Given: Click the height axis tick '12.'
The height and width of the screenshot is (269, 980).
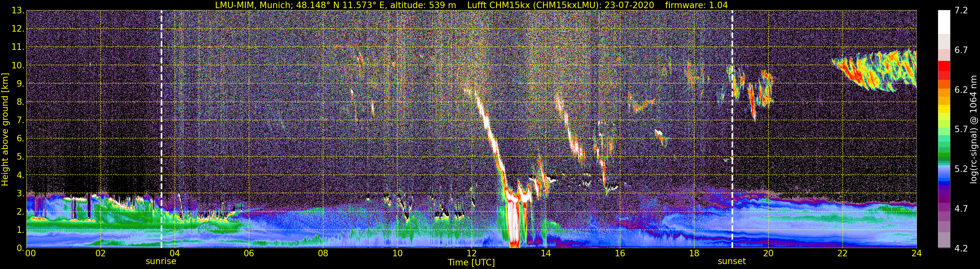Looking at the screenshot, I should pyautogui.click(x=18, y=29).
